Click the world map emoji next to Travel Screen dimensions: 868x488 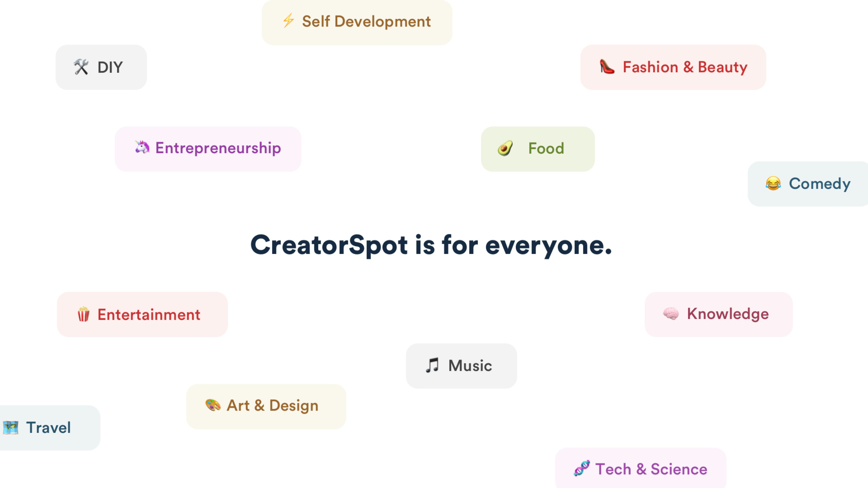pyautogui.click(x=11, y=427)
